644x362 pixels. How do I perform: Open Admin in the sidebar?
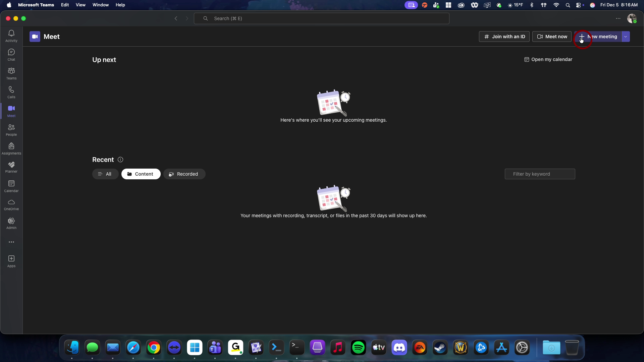[11, 223]
